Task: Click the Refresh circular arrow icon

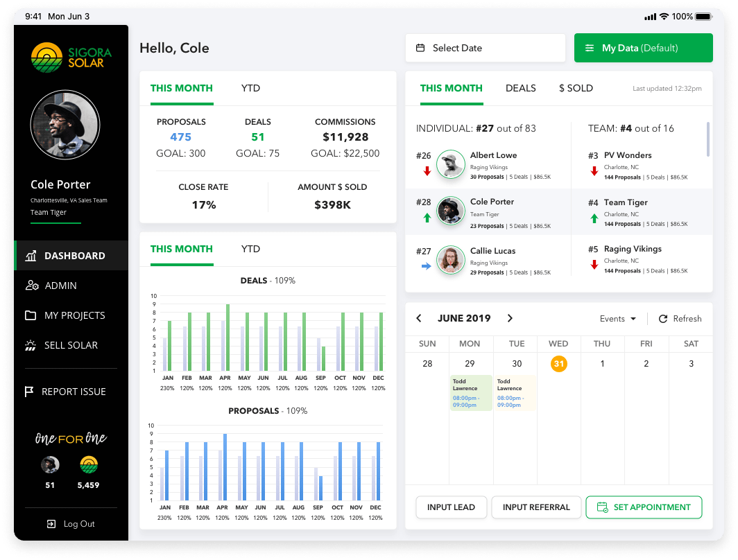Action: pyautogui.click(x=662, y=319)
